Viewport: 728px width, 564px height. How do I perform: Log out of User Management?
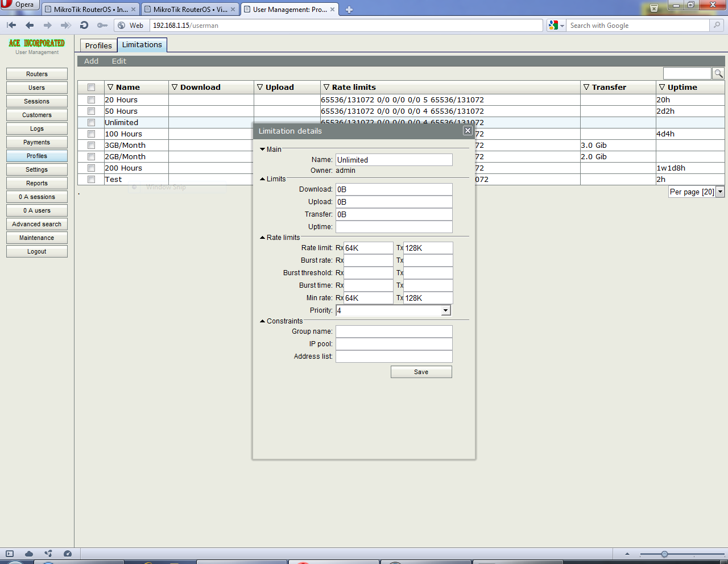click(37, 251)
